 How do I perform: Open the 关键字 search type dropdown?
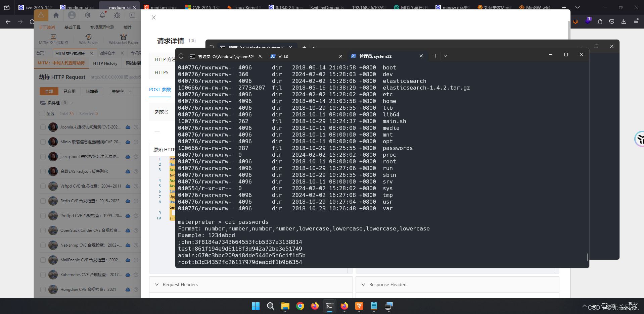click(121, 91)
